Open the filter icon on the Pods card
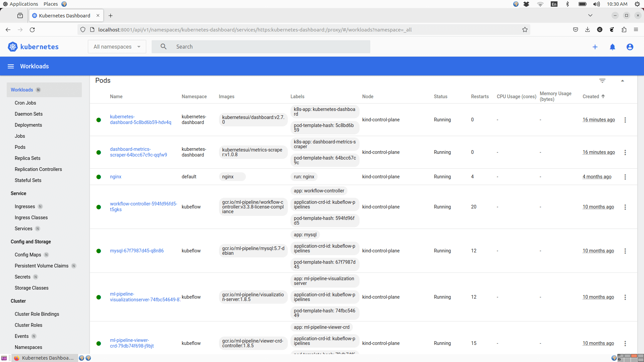Screen dimensions: 644x362 coord(603,80)
